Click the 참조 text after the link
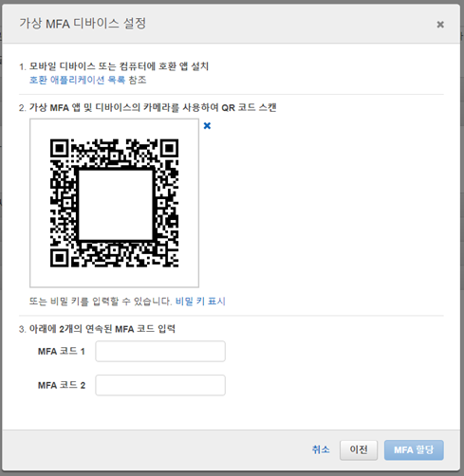The width and height of the screenshot is (464, 476). point(138,80)
